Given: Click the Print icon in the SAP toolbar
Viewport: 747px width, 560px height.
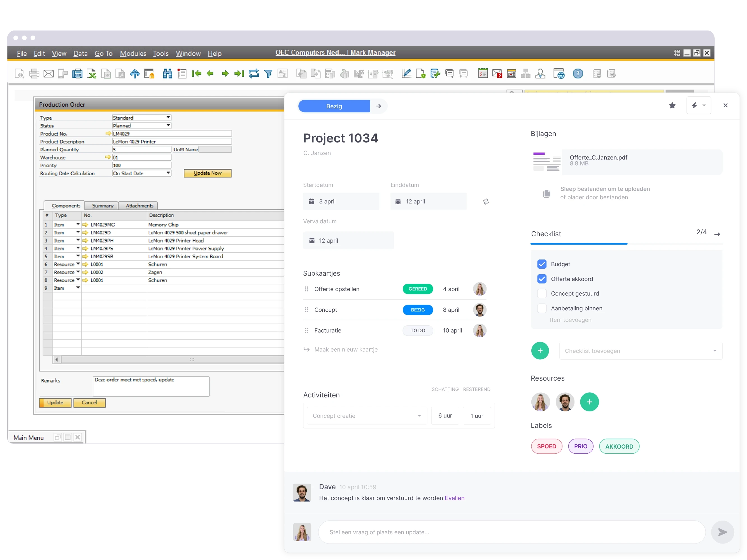Looking at the screenshot, I should [x=34, y=74].
